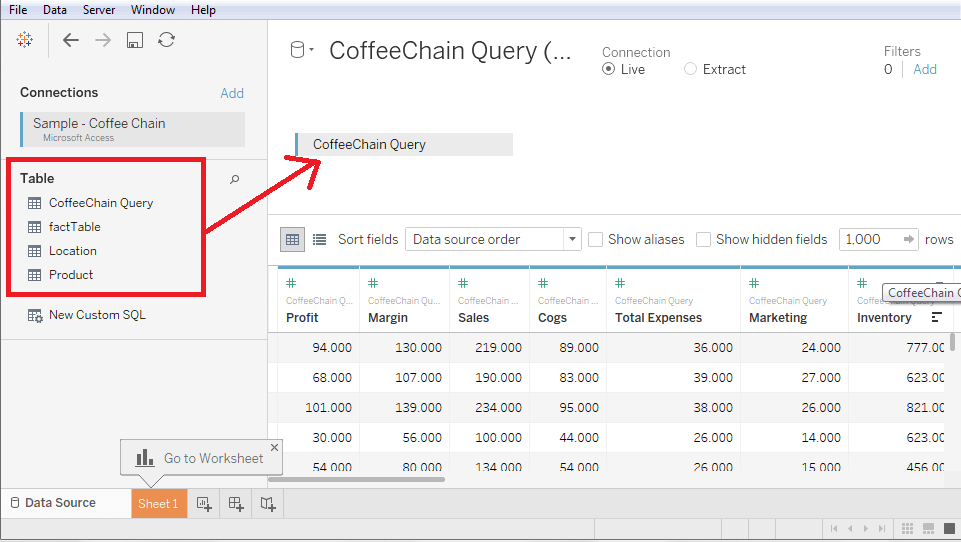The width and height of the screenshot is (961, 542).
Task: Select the Product table grid icon
Action: [x=34, y=275]
